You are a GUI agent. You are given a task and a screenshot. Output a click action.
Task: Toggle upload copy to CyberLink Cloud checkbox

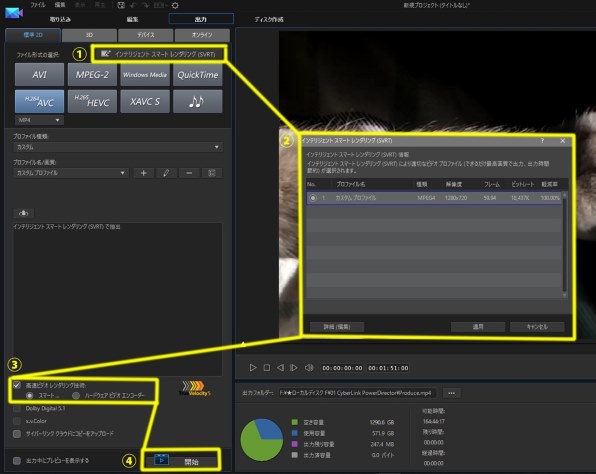coord(17,434)
